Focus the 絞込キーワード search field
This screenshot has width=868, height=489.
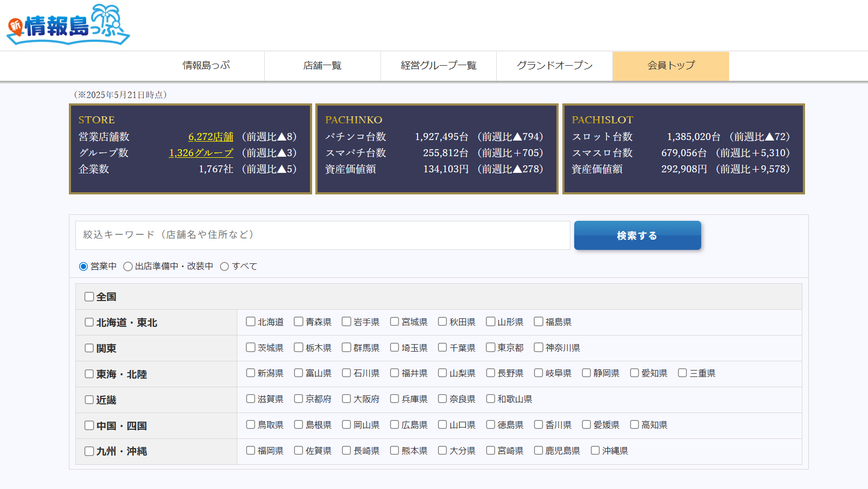click(322, 235)
